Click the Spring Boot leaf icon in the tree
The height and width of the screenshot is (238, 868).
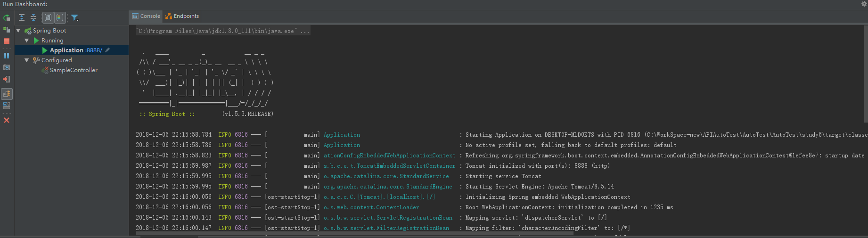(28, 31)
